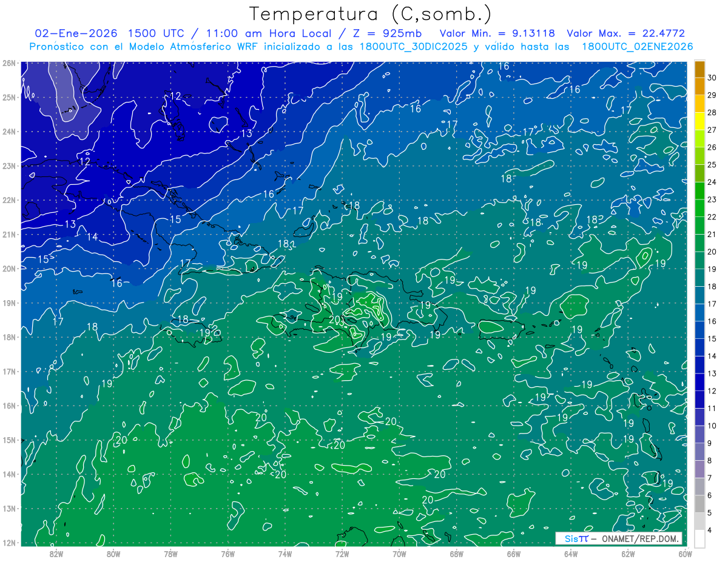The width and height of the screenshot is (728, 562).
Task: Pick the white legend swatch below 4
Action: pos(699,538)
